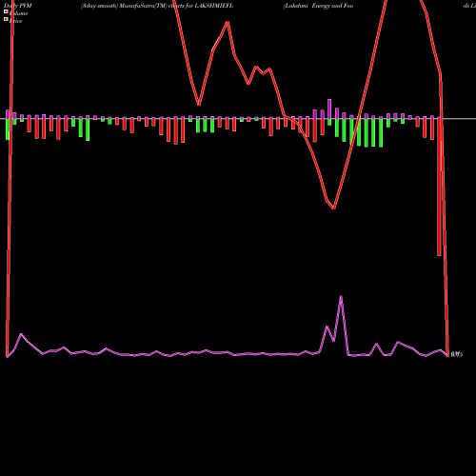This screenshot has height=476, width=476.
Task: Click the tallest magenta bar above the zero line
Action: (x=329, y=109)
